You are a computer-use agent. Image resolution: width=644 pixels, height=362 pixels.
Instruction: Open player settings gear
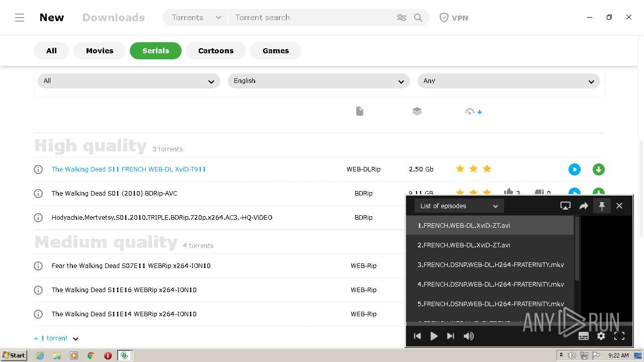(601, 336)
